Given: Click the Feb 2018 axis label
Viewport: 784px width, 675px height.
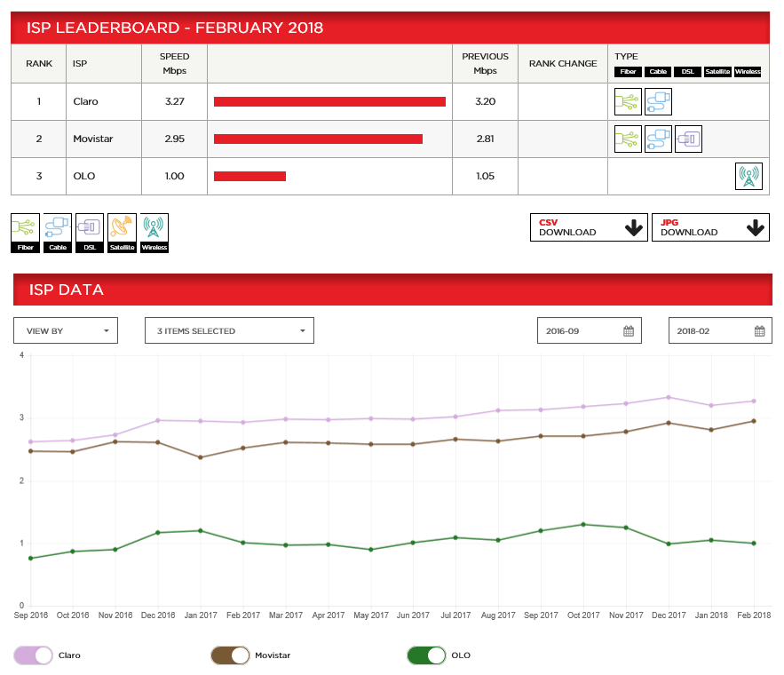Looking at the screenshot, I should [x=754, y=615].
